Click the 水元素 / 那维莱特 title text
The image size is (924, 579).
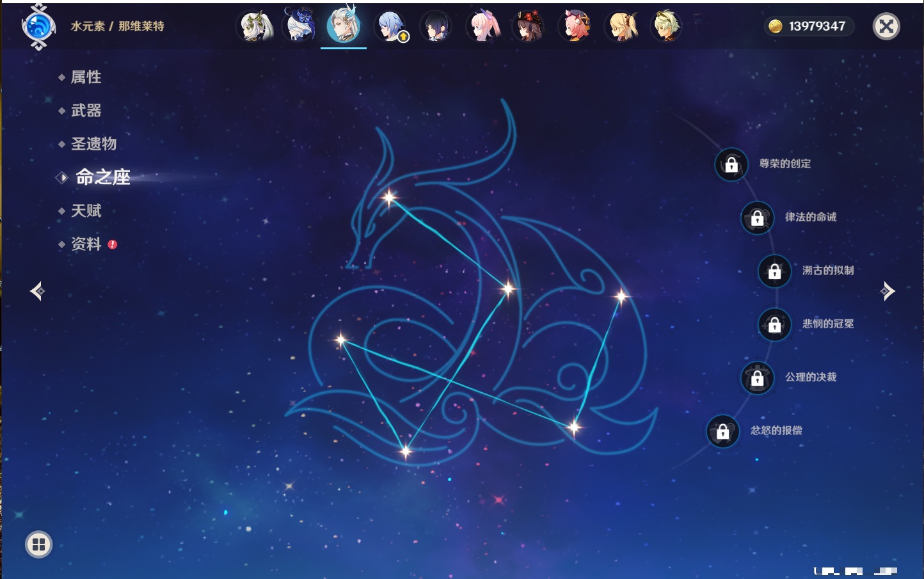(x=117, y=26)
